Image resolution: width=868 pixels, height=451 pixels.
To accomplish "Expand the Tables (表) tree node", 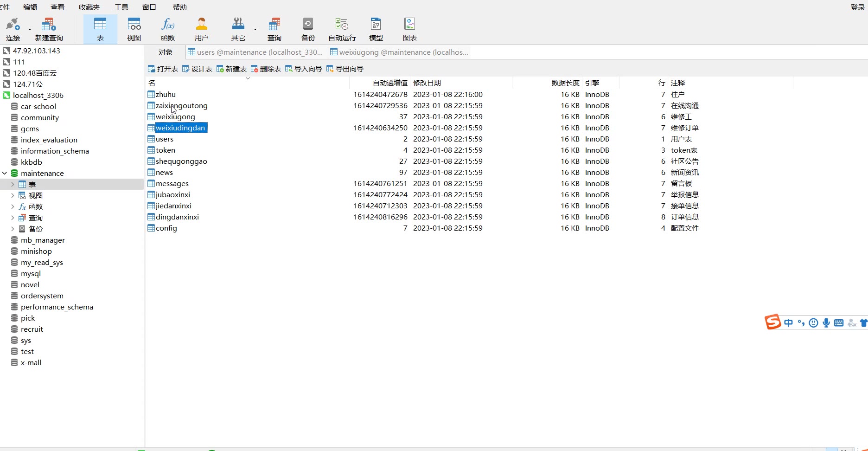I will click(13, 184).
